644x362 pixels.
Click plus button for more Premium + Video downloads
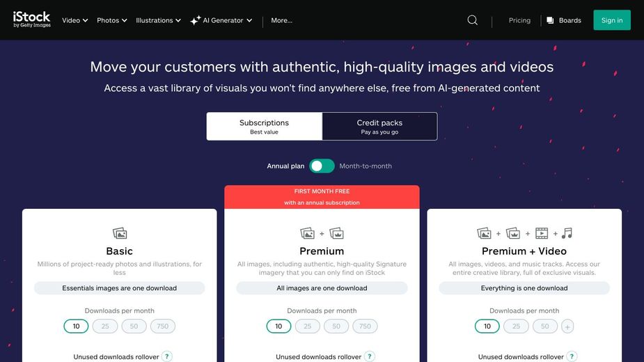[567, 326]
